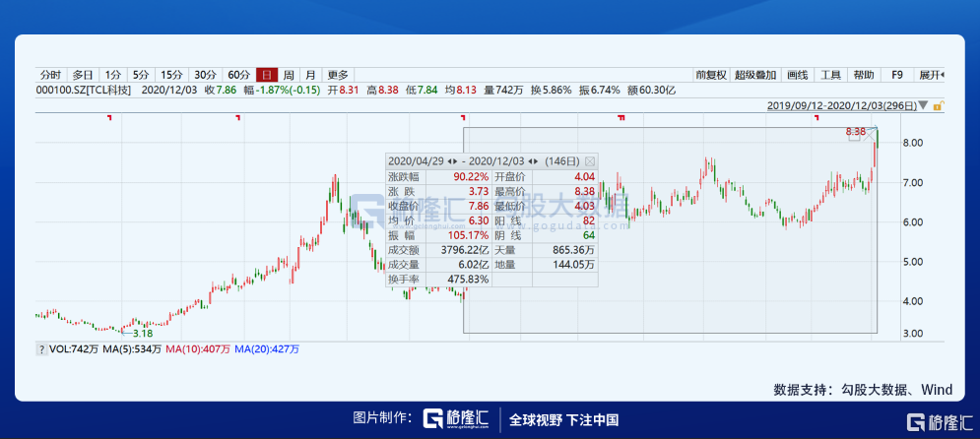This screenshot has height=439, width=980.
Task: Click the 地量 144.05万 value
Action: 574,265
